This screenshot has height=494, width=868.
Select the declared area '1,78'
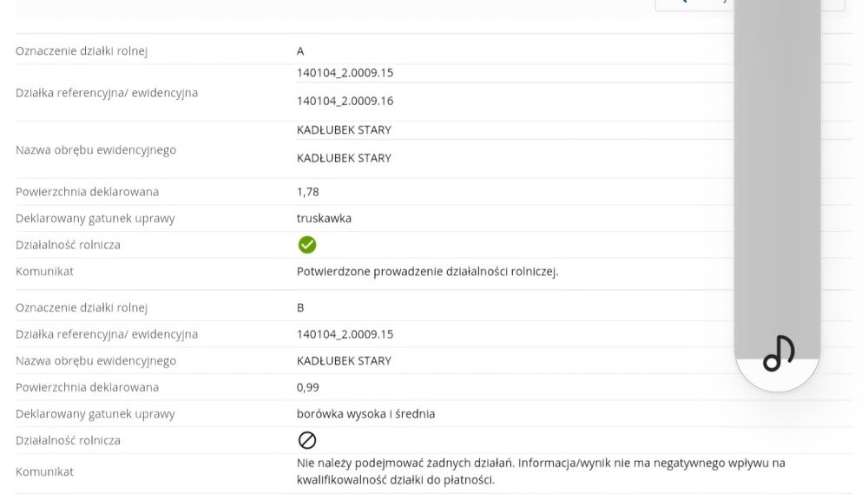point(308,192)
